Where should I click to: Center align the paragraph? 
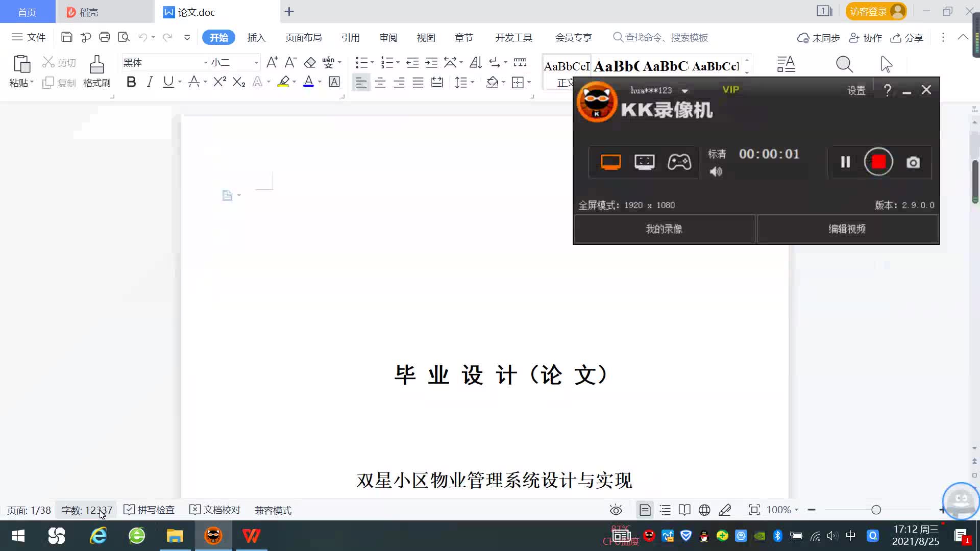[380, 83]
